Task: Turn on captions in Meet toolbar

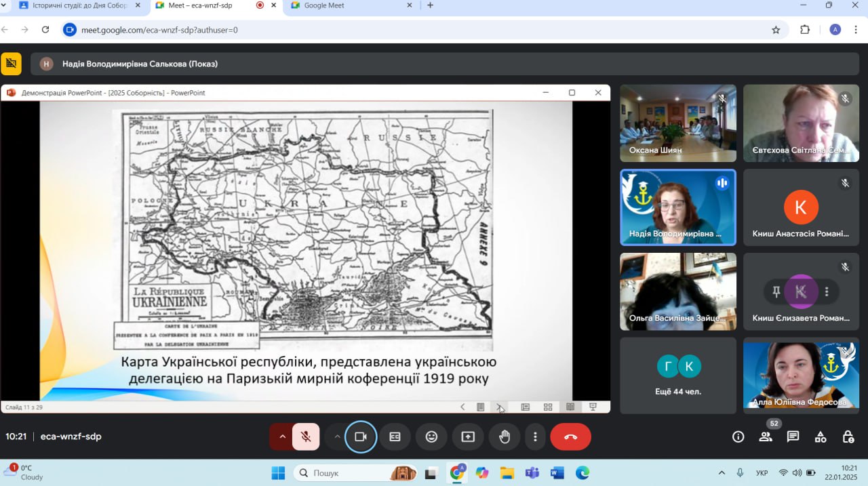Action: click(x=395, y=437)
